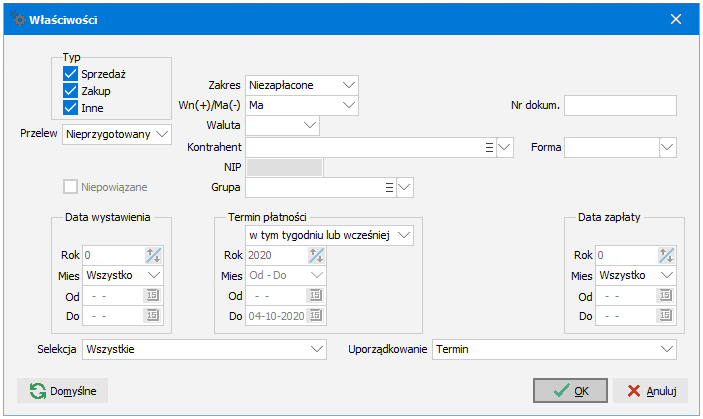Open calendar for Termin płatności Do date
The height and width of the screenshot is (419, 703).
click(316, 315)
